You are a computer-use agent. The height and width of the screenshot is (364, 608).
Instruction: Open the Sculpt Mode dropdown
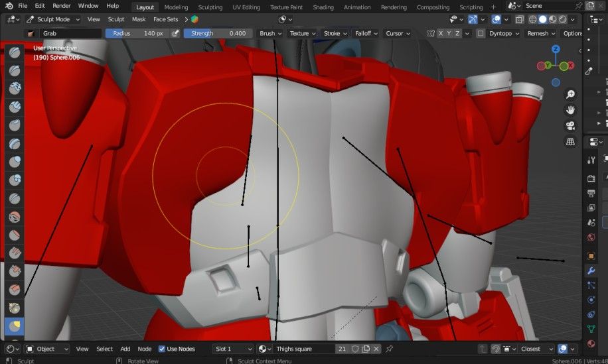click(54, 19)
